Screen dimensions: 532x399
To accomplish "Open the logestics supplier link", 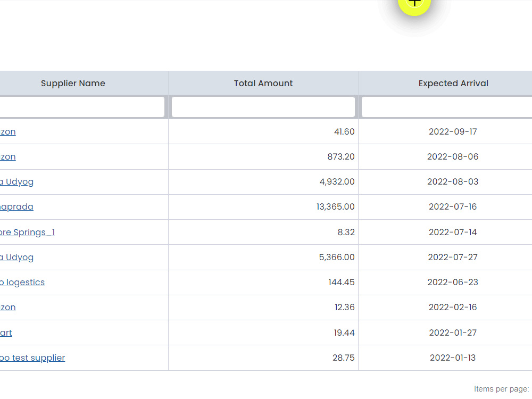I will (x=22, y=282).
